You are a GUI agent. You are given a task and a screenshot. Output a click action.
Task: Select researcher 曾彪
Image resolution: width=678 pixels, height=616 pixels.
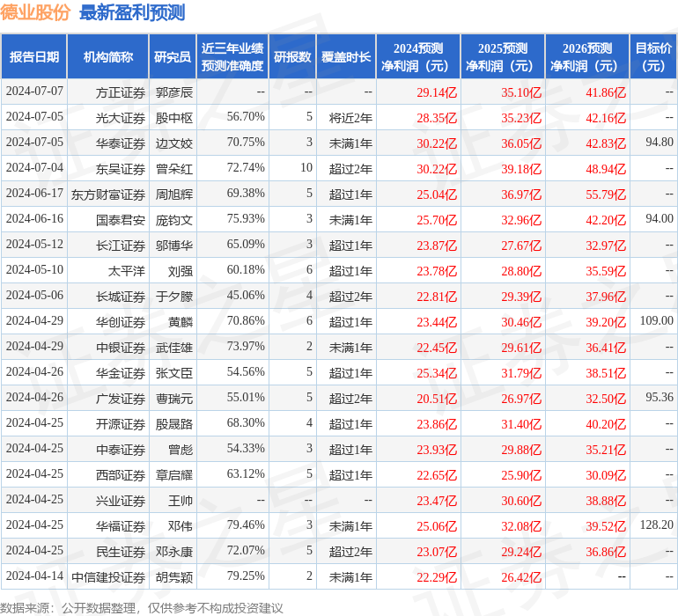(x=181, y=450)
